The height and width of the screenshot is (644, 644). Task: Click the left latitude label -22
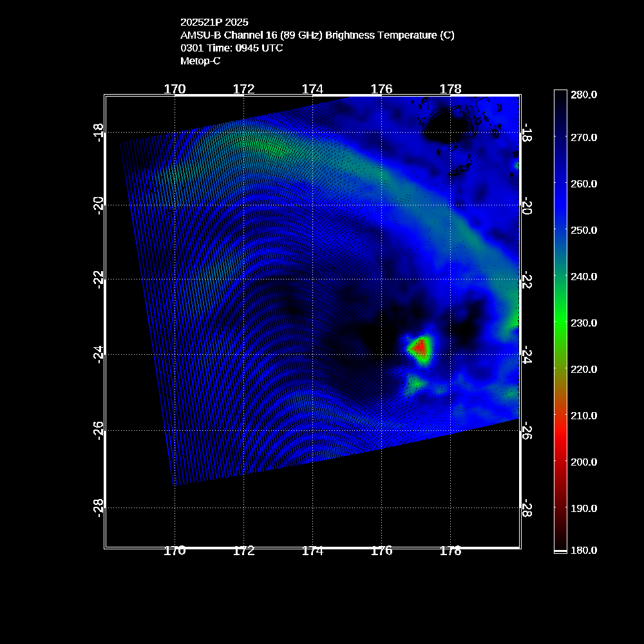point(98,279)
